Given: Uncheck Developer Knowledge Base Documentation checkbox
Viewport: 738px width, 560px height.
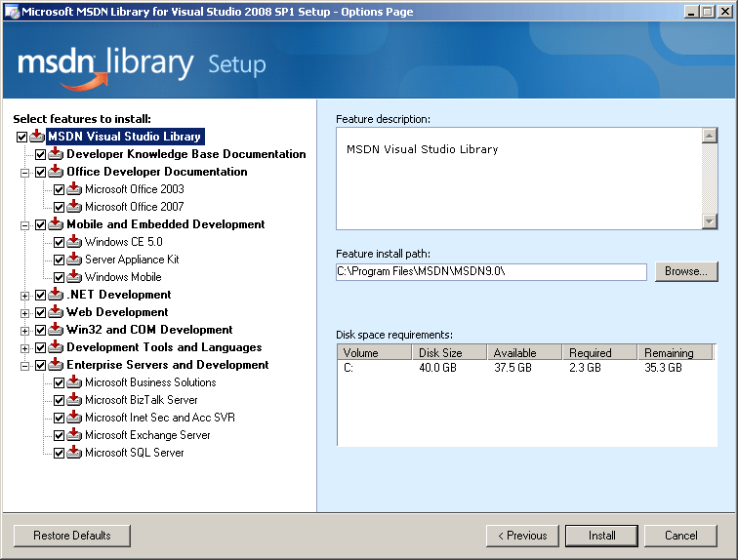Looking at the screenshot, I should coord(40,154).
